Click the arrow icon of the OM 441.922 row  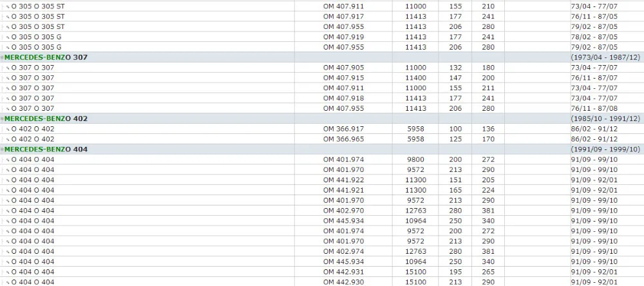[x=8, y=180]
